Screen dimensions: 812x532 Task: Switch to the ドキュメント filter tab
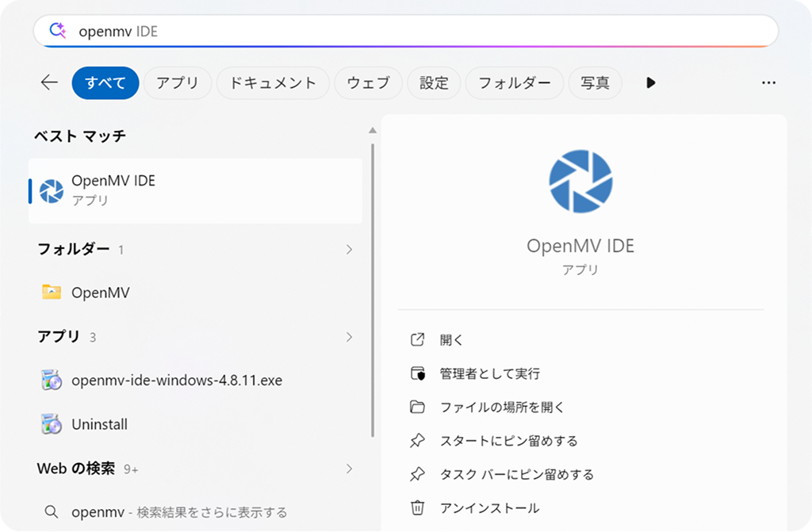[273, 83]
